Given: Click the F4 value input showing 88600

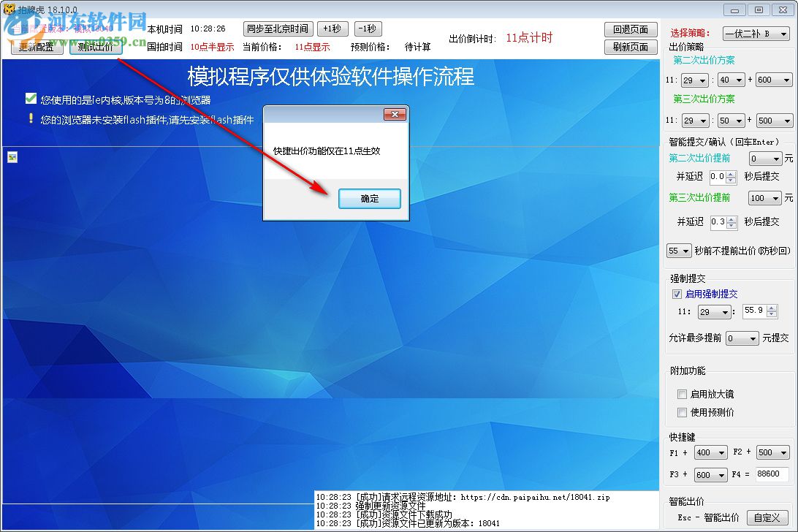Looking at the screenshot, I should tap(769, 475).
